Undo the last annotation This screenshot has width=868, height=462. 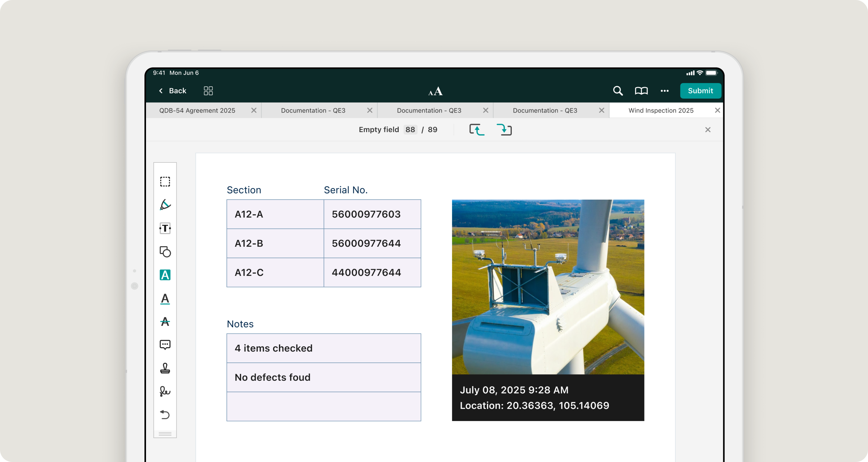(x=165, y=415)
